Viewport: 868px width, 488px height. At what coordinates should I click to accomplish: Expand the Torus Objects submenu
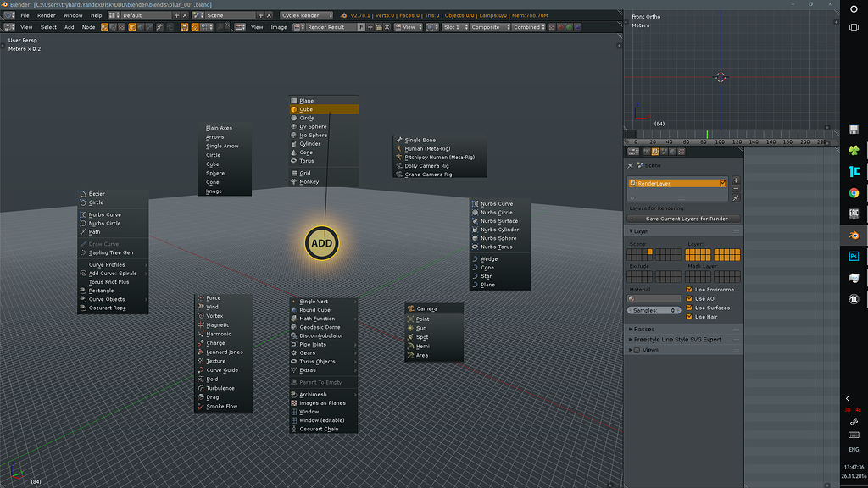pos(324,362)
